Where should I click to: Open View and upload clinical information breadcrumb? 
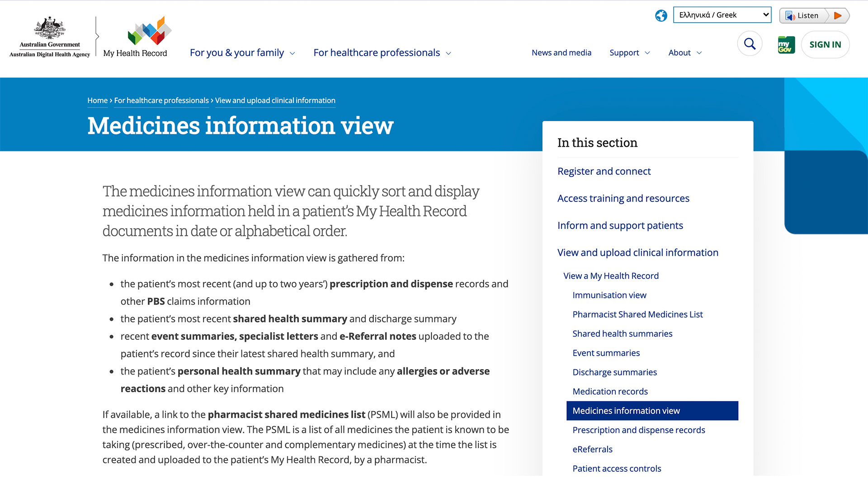(x=275, y=100)
